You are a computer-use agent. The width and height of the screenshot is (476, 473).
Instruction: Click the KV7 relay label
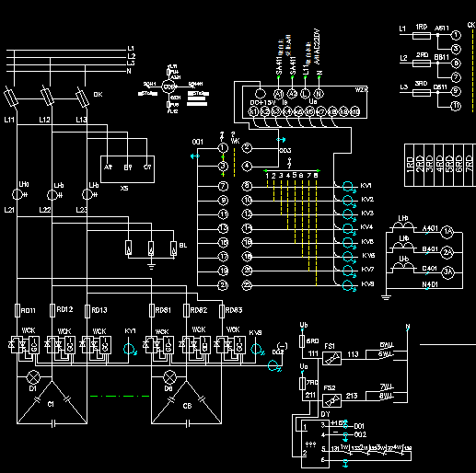click(x=367, y=270)
